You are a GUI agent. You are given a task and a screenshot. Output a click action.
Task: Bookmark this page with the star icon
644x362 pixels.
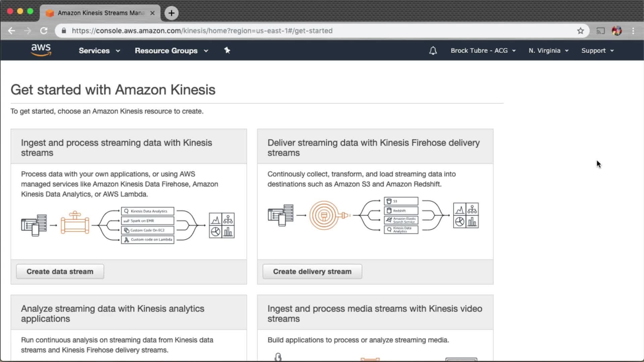pos(581,31)
